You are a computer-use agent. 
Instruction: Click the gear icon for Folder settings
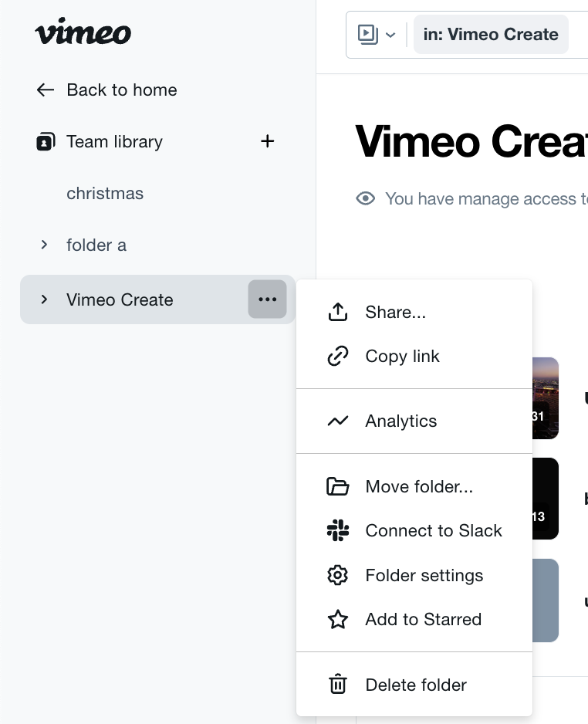click(338, 575)
